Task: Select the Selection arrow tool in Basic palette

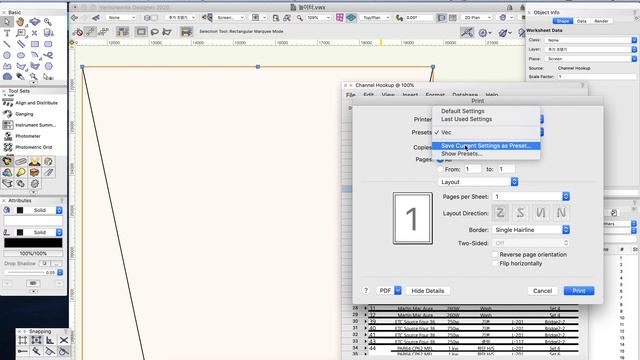Action: [7, 22]
